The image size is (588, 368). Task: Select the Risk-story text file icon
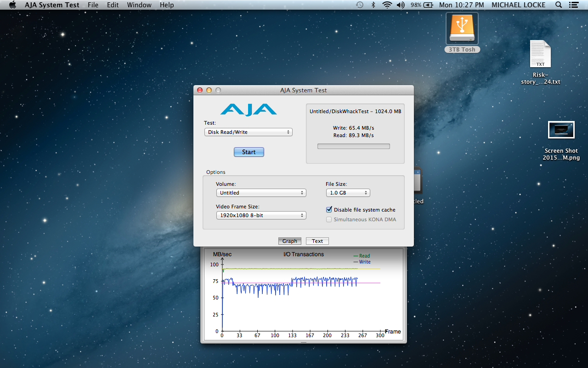click(x=540, y=54)
